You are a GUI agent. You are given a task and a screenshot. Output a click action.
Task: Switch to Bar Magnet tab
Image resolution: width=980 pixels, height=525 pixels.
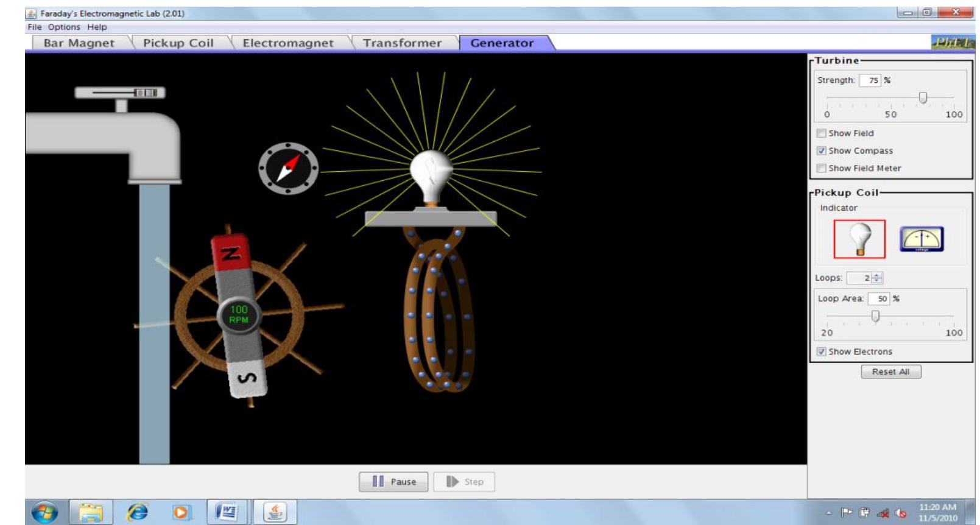click(79, 43)
